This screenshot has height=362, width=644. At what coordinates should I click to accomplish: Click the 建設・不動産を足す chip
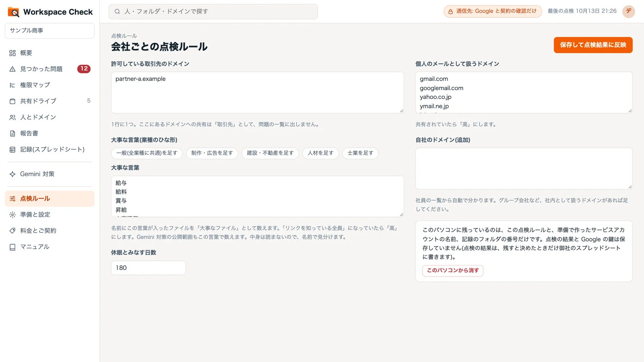pyautogui.click(x=270, y=153)
